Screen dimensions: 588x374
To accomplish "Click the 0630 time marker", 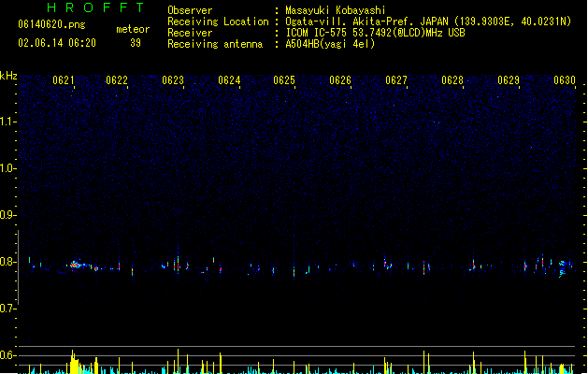I will point(565,80).
